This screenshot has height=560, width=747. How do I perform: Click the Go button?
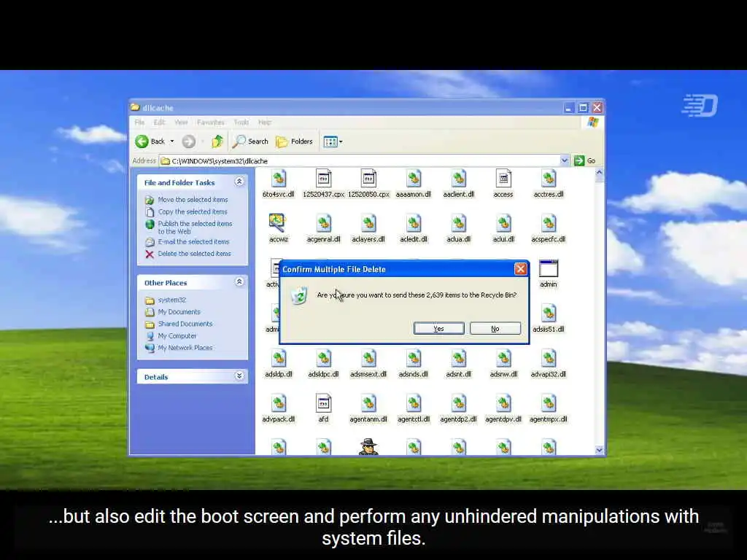pyautogui.click(x=584, y=160)
